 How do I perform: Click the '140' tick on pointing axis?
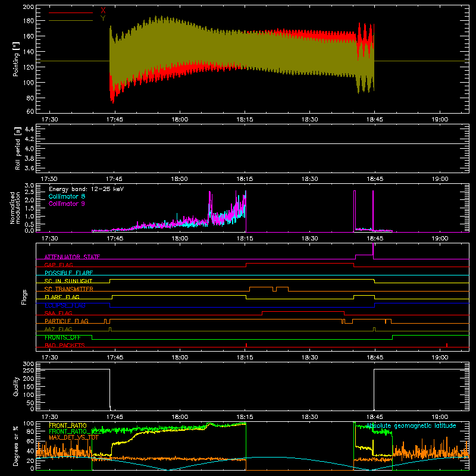pyautogui.click(x=28, y=52)
